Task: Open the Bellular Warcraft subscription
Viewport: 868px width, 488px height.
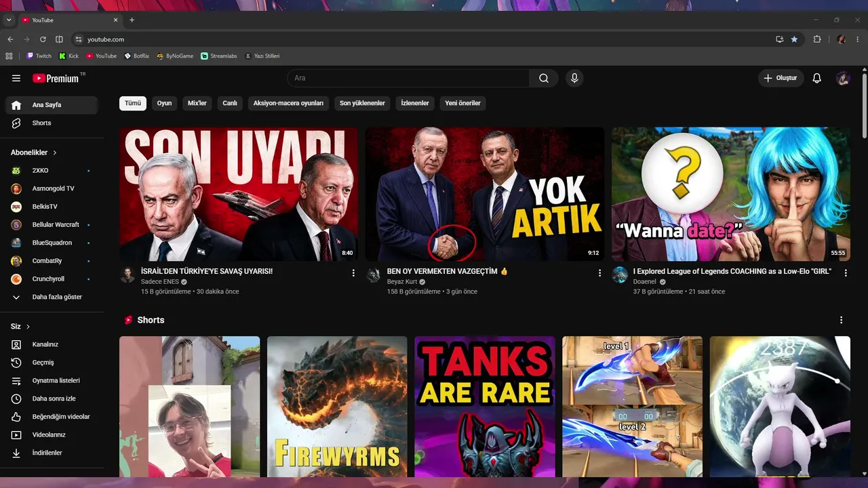Action: click(x=52, y=224)
